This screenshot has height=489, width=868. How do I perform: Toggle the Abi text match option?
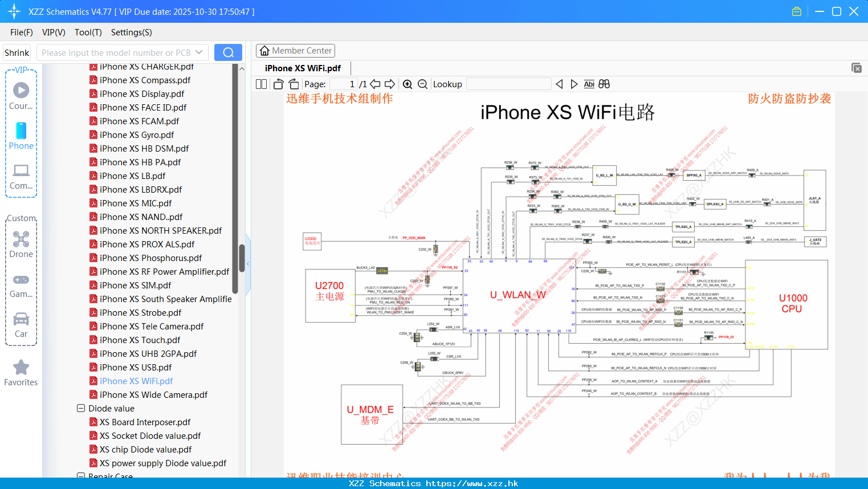pos(589,84)
